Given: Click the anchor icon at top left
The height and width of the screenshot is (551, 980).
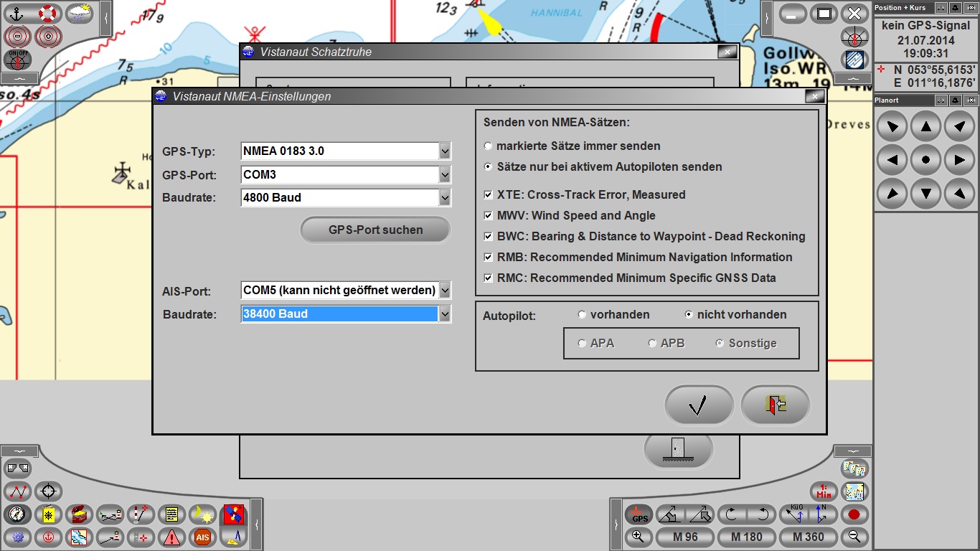Looking at the screenshot, I should click(18, 13).
